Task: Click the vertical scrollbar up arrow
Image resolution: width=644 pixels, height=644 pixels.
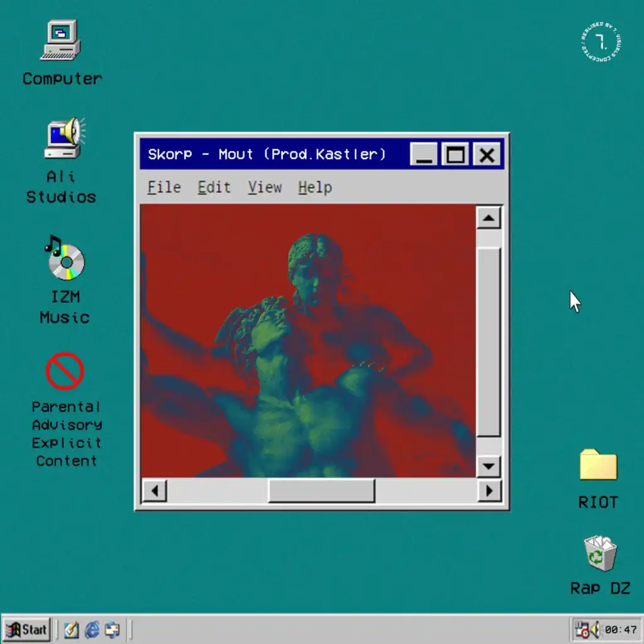Action: [x=488, y=218]
